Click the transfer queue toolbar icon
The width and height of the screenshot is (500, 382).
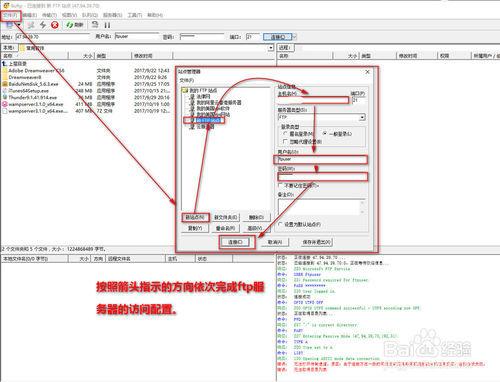(95, 25)
